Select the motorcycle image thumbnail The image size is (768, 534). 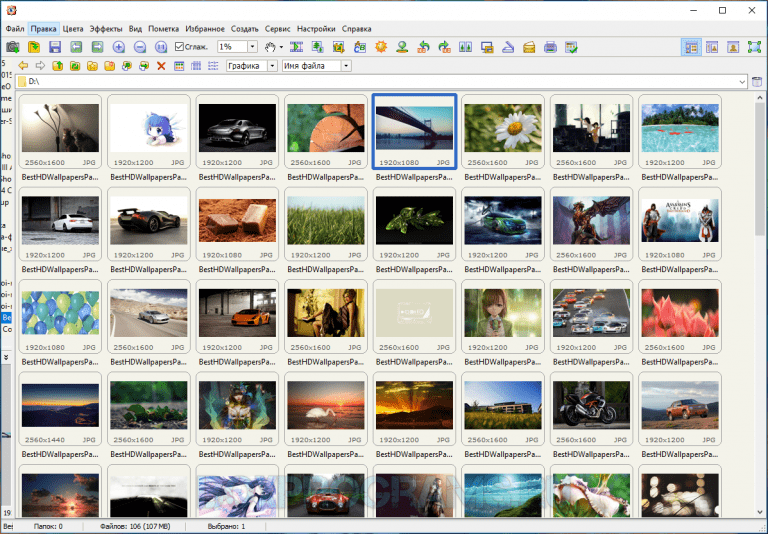(590, 406)
